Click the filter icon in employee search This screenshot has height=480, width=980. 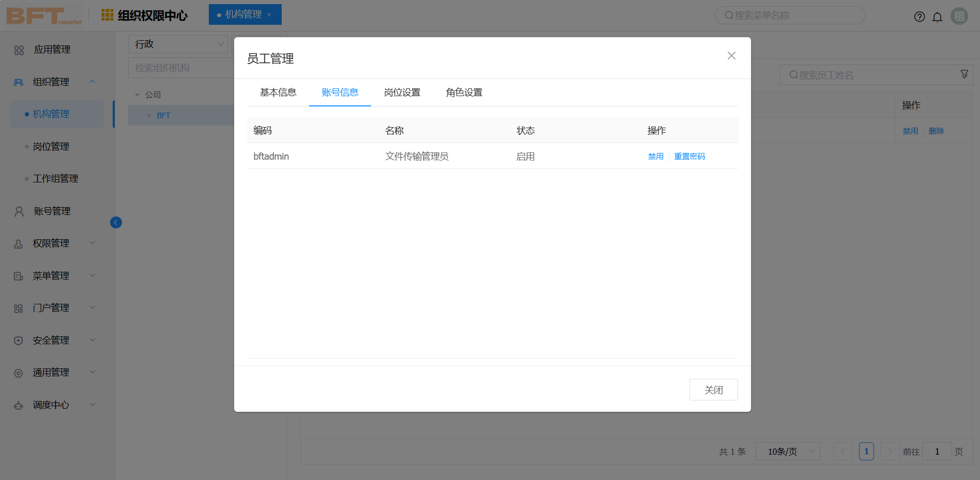[964, 74]
